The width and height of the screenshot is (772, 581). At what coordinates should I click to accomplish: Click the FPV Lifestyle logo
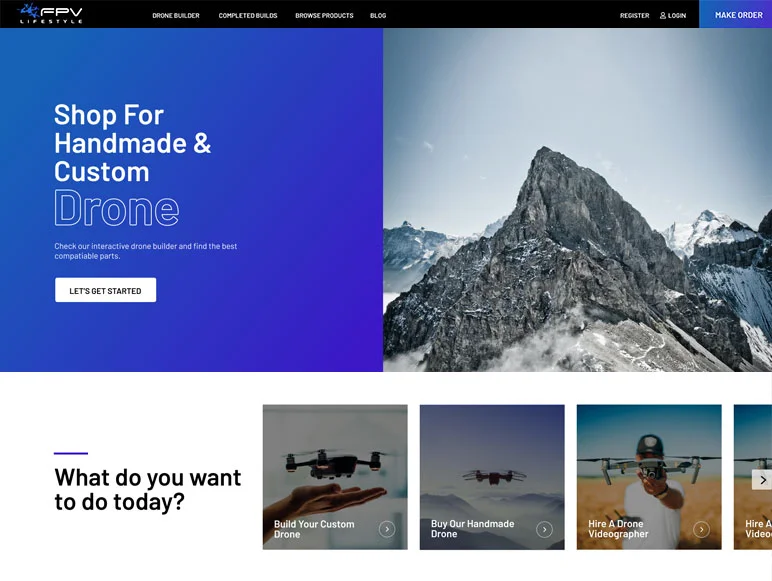tap(50, 14)
